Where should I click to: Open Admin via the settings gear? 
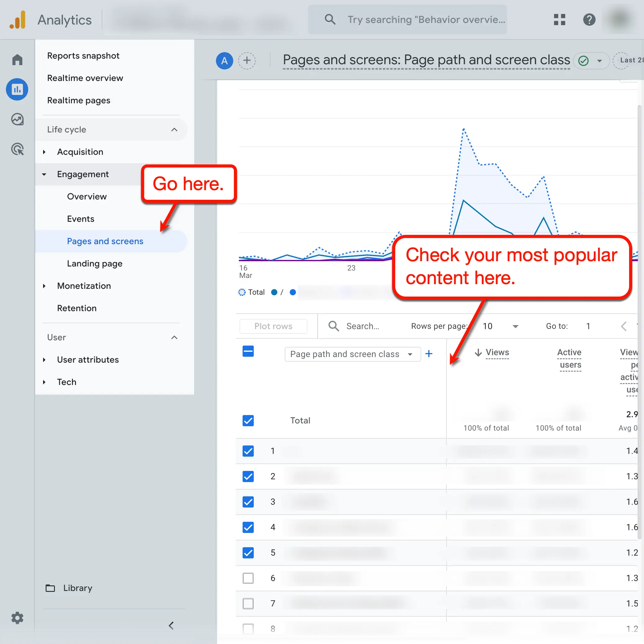point(17,618)
